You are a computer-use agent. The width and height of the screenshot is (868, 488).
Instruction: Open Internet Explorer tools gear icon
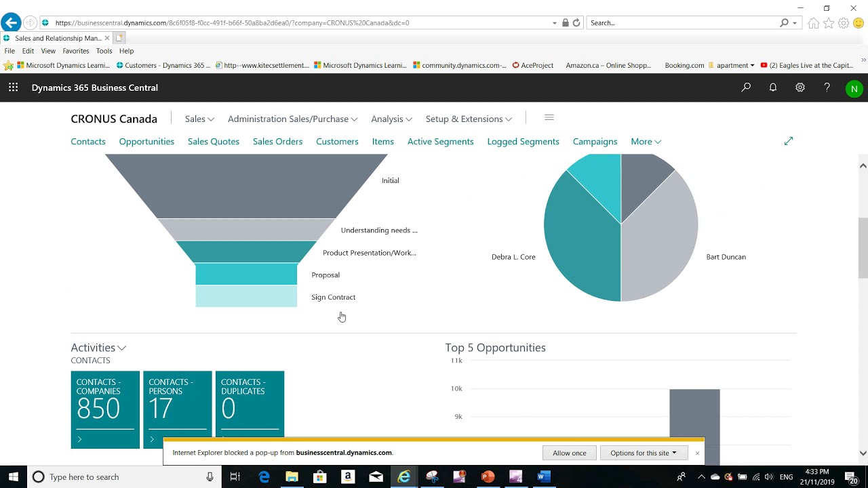[843, 23]
